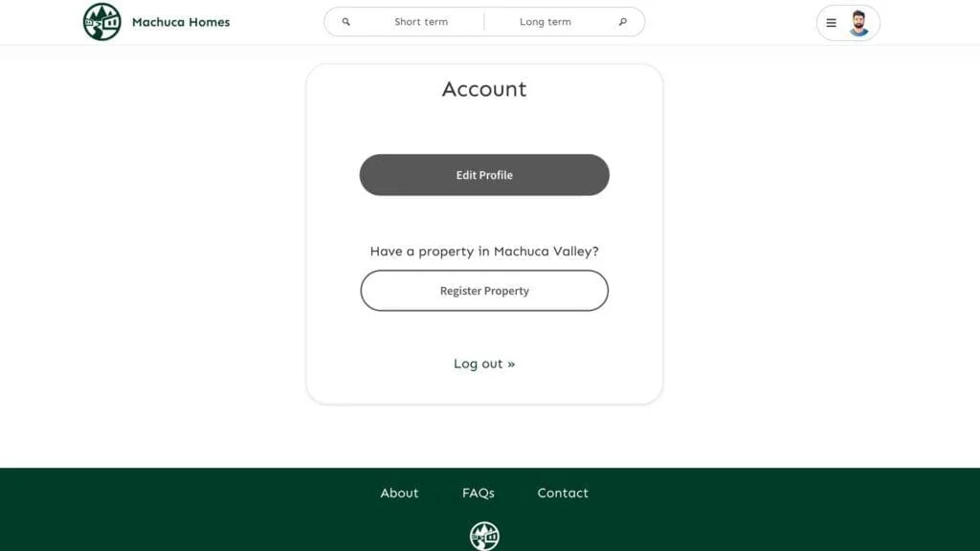Open the About footer link
Screen dimensions: 980x551
[x=399, y=493]
